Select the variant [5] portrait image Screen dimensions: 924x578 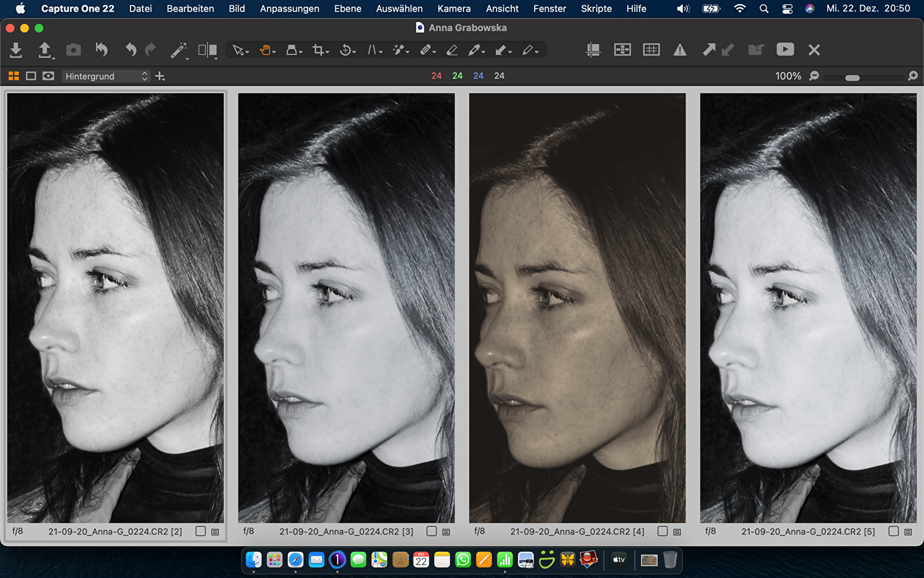808,308
